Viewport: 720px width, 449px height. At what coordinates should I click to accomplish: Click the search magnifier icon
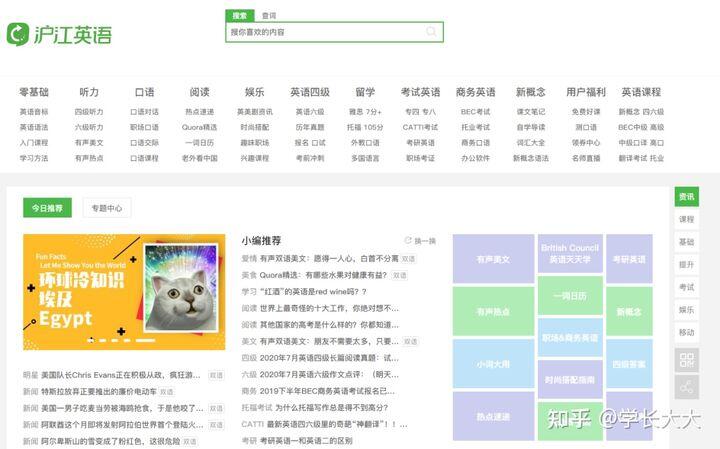[431, 32]
